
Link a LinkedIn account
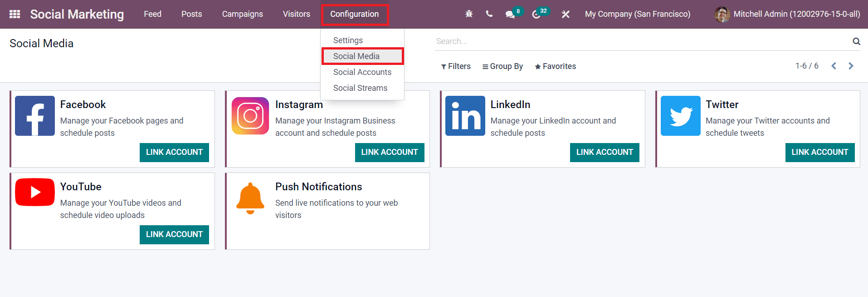[605, 152]
